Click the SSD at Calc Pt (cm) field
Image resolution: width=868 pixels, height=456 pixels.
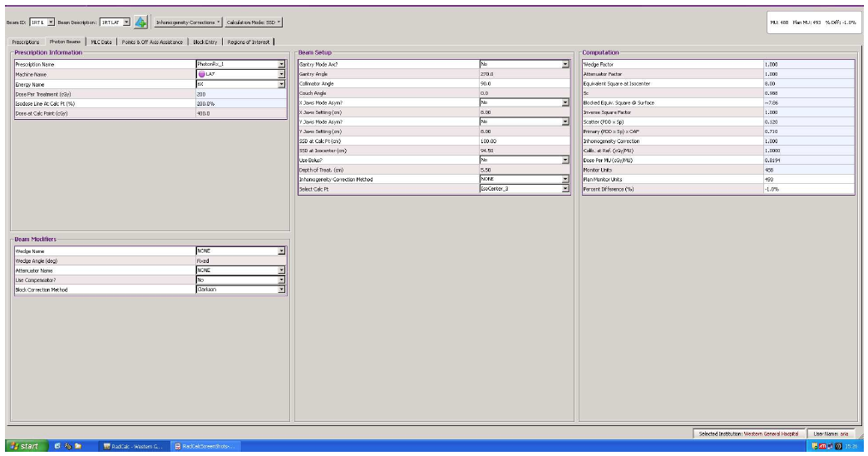click(x=525, y=141)
